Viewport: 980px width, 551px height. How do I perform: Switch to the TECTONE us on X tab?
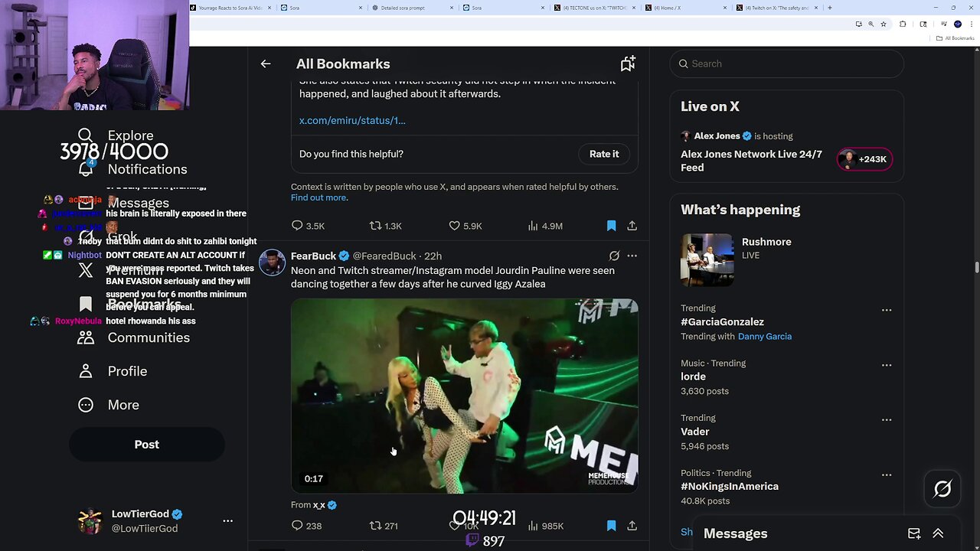coord(594,8)
